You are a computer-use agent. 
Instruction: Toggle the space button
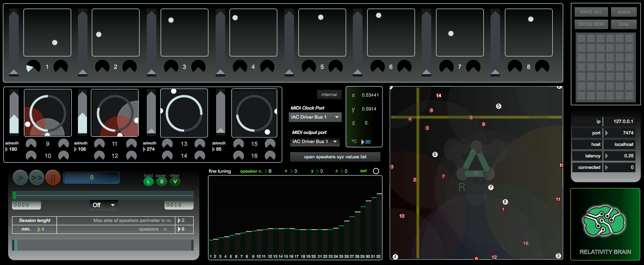[x=623, y=12]
